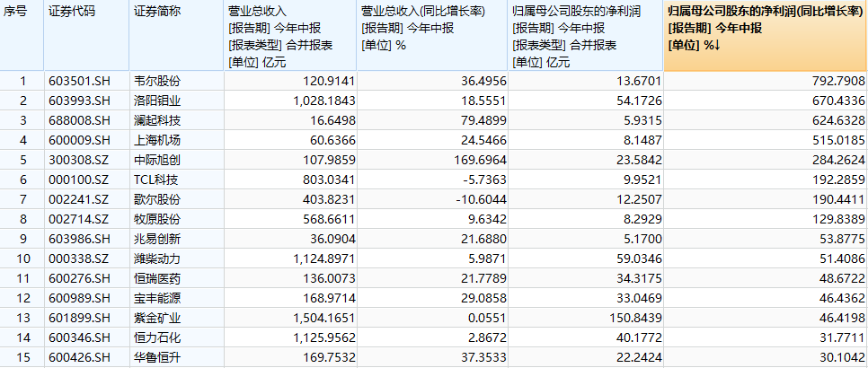Screen dimensions: 868x368
Task: Select stock code 603993.SH
Action: [x=78, y=101]
